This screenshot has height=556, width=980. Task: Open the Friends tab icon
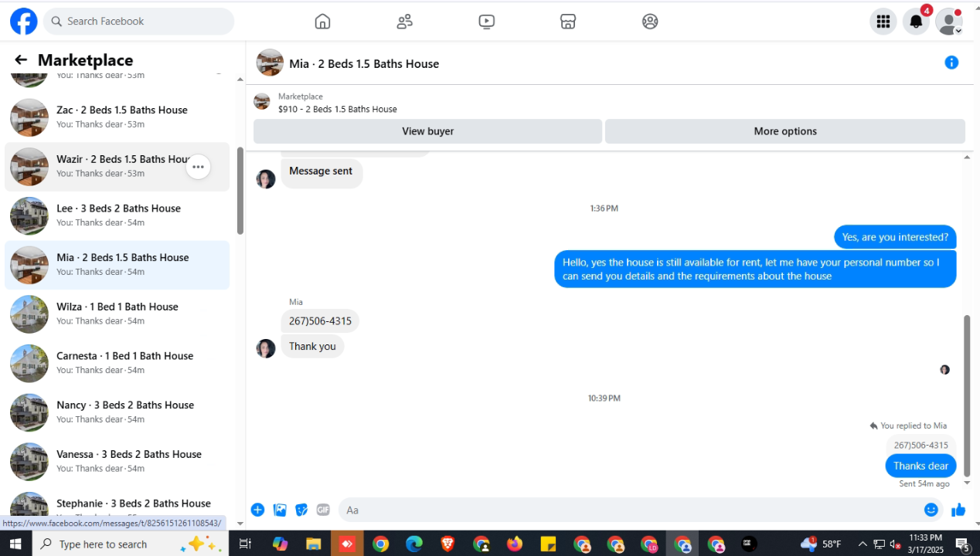[404, 22]
